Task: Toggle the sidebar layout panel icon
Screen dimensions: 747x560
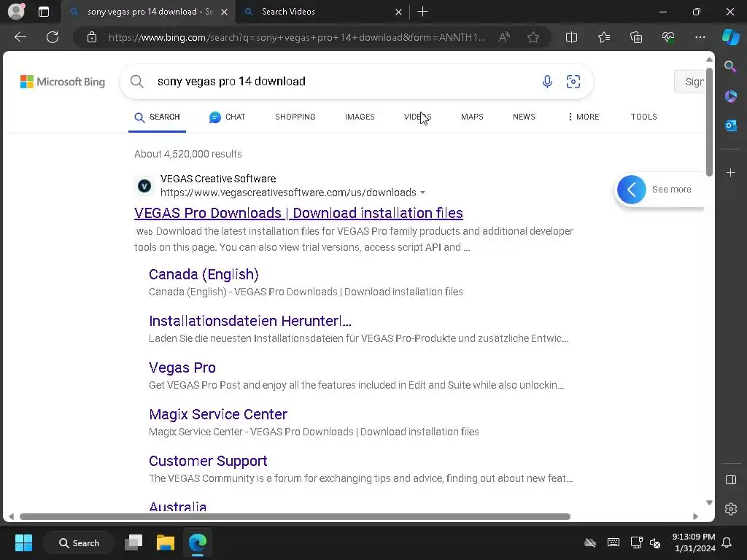Action: 730,480
